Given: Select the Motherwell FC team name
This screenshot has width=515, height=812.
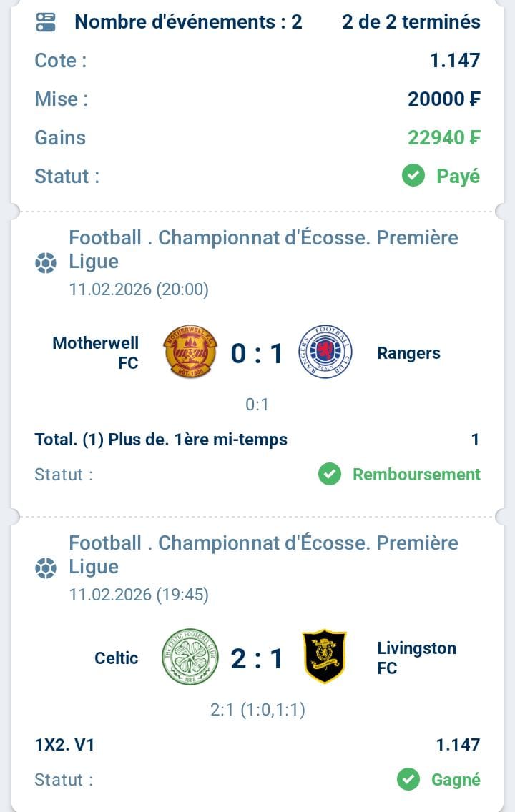Looking at the screenshot, I should pyautogui.click(x=96, y=353).
